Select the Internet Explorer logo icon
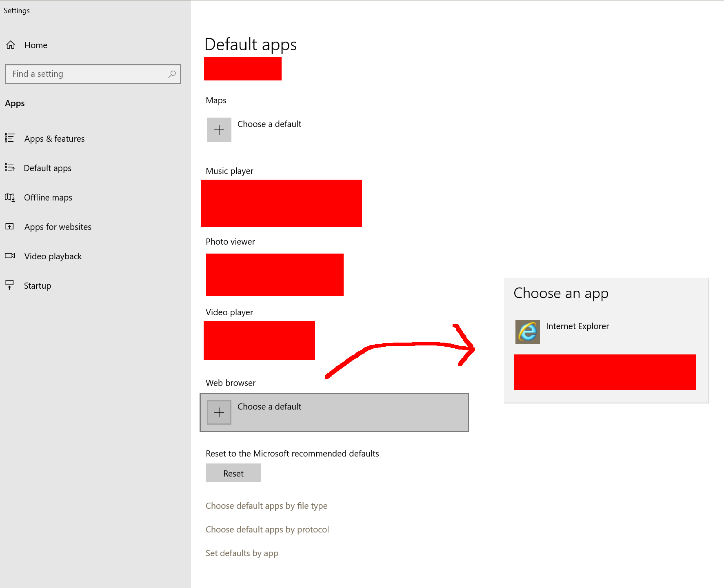This screenshot has width=724, height=588. [x=528, y=332]
